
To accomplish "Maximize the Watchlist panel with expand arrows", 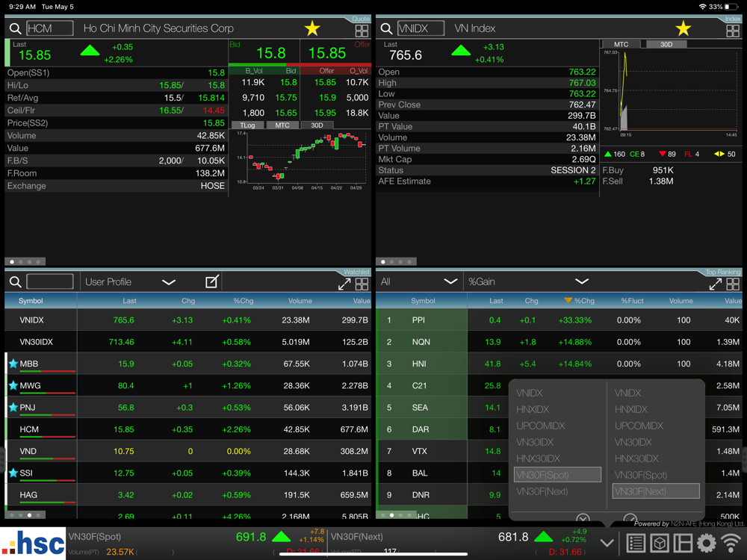I will pos(344,284).
